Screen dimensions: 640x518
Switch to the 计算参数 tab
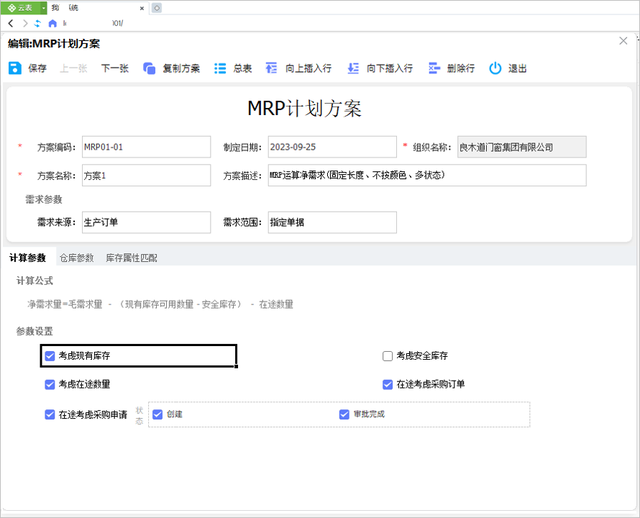click(28, 258)
